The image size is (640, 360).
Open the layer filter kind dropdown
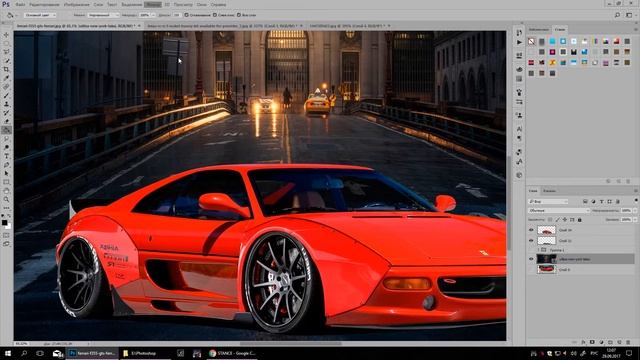click(x=548, y=201)
